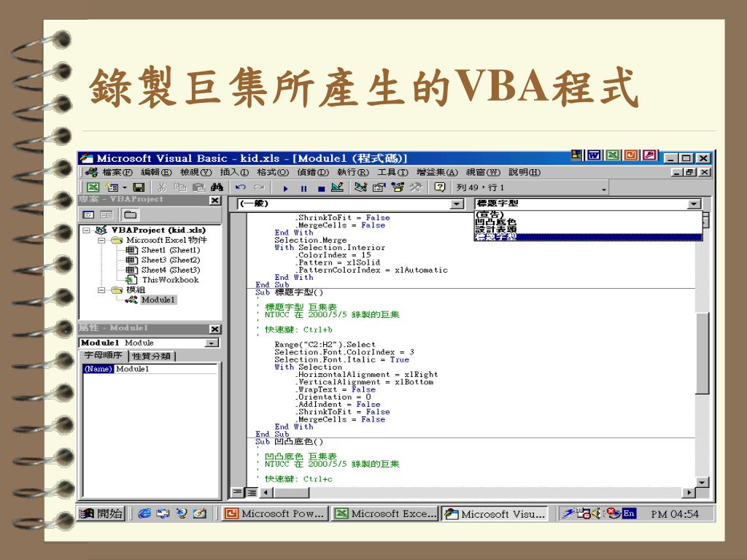The height and width of the screenshot is (560, 747).
Task: Toggle Folders button in project panel
Action: point(130,215)
